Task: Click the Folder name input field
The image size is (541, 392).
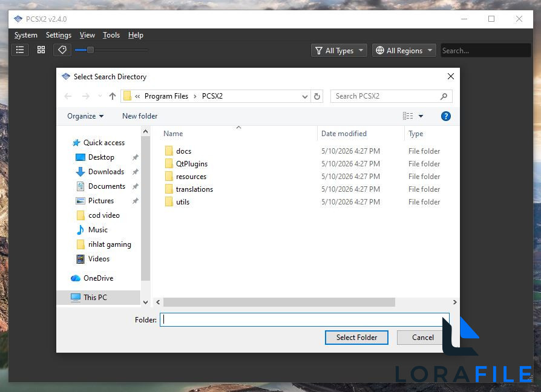Action: (304, 320)
